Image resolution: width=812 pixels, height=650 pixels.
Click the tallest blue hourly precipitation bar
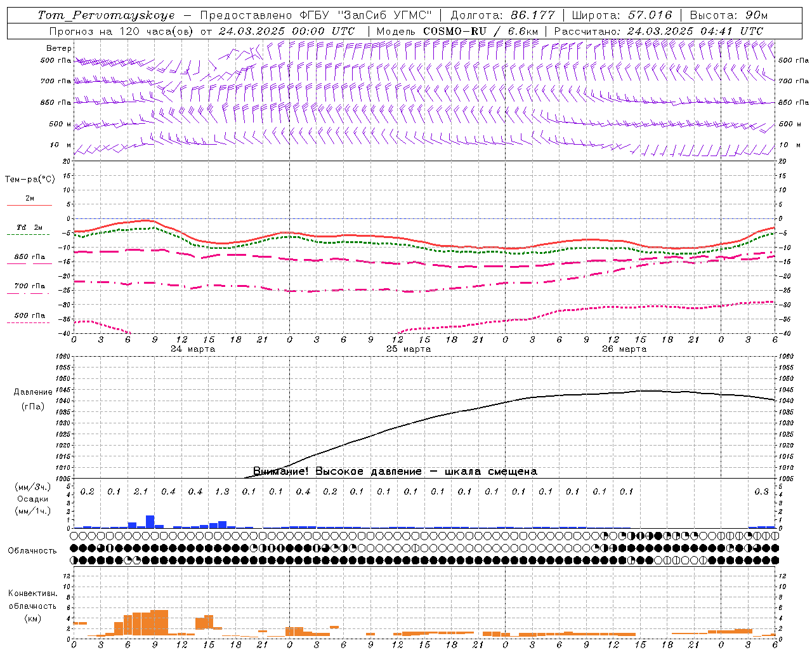(150, 522)
